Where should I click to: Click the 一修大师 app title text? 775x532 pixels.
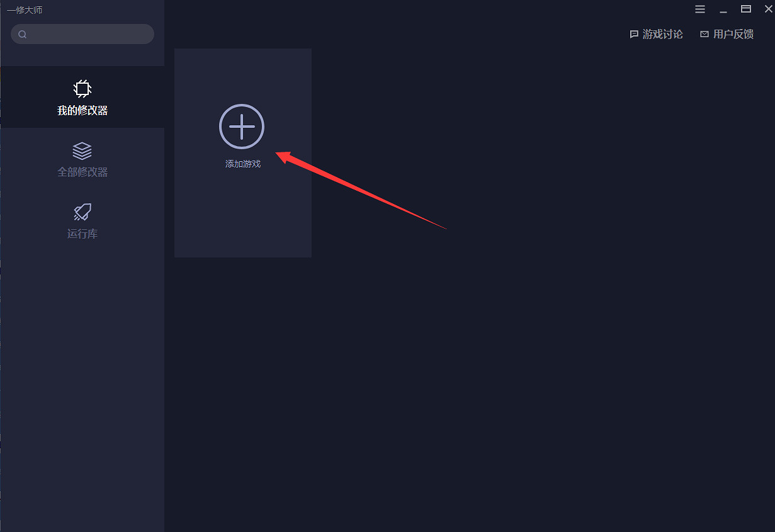tap(25, 10)
